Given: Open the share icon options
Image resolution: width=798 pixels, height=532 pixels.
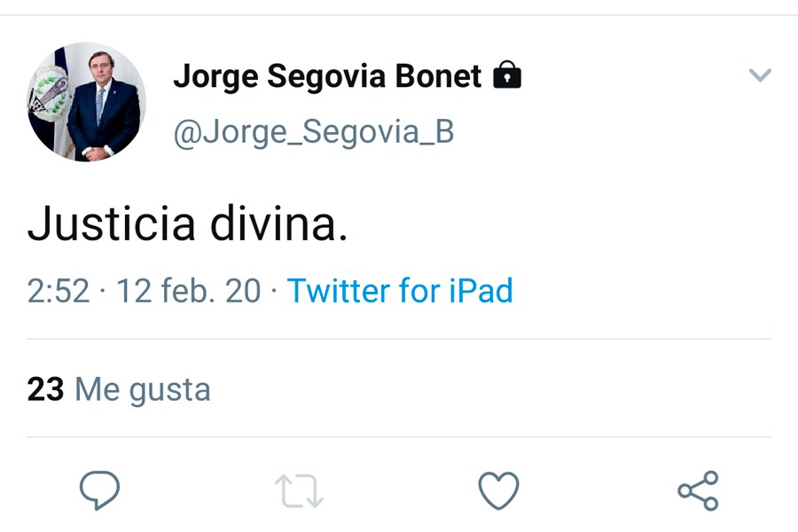Looking at the screenshot, I should click(x=698, y=490).
